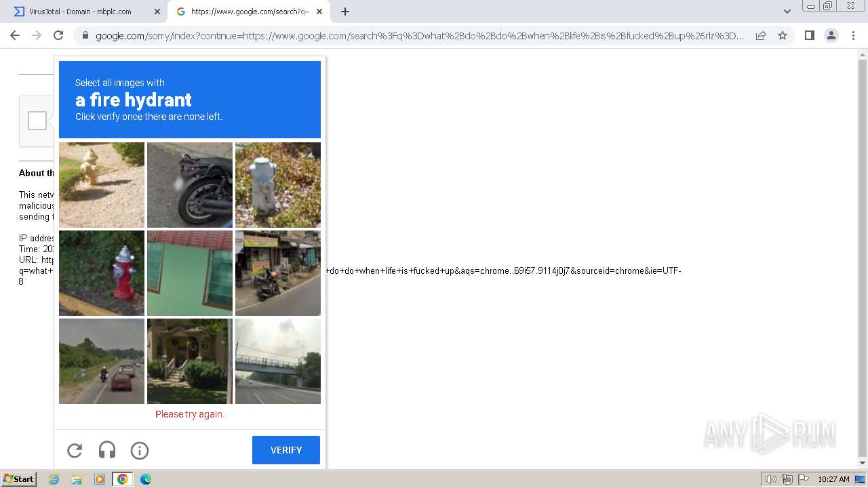Click the 10:27 AM system clock

(833, 479)
